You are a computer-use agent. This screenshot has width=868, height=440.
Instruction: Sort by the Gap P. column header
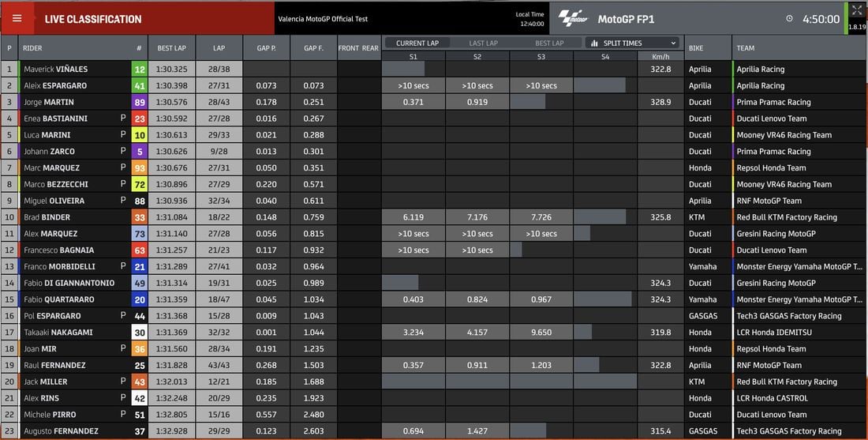point(266,48)
